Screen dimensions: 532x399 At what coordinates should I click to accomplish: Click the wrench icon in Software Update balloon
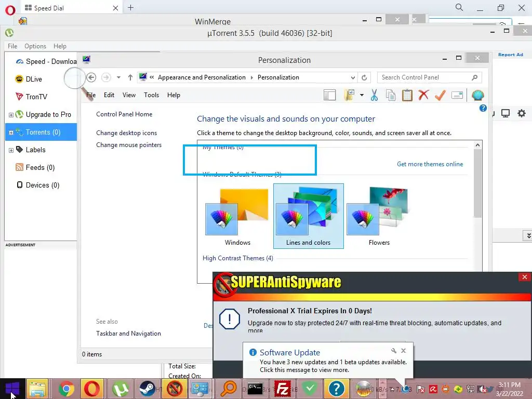394,351
